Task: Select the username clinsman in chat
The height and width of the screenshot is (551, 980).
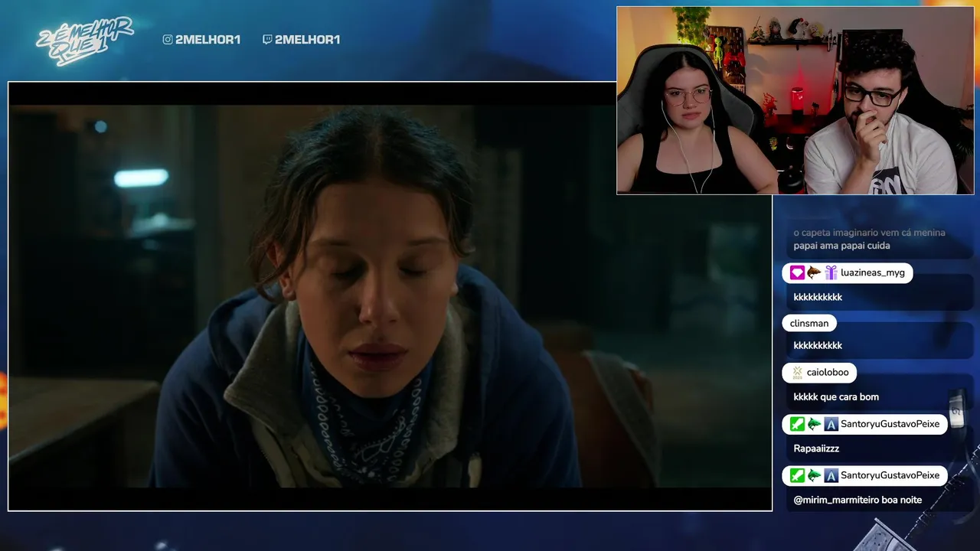Action: tap(809, 323)
